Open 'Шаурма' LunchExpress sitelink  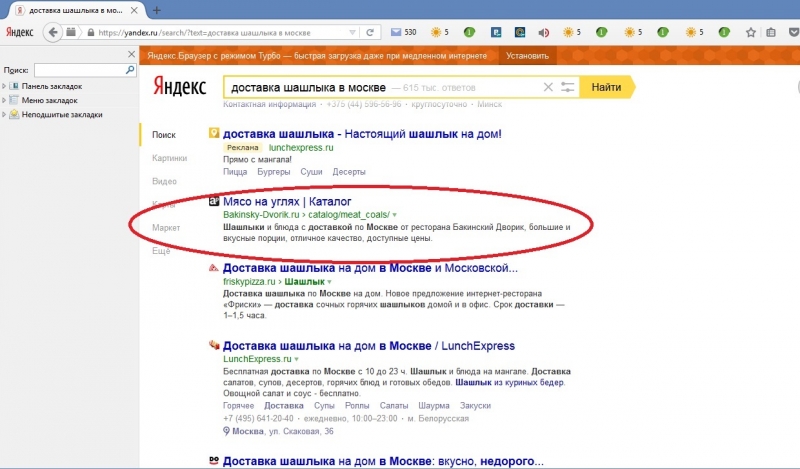point(434,406)
